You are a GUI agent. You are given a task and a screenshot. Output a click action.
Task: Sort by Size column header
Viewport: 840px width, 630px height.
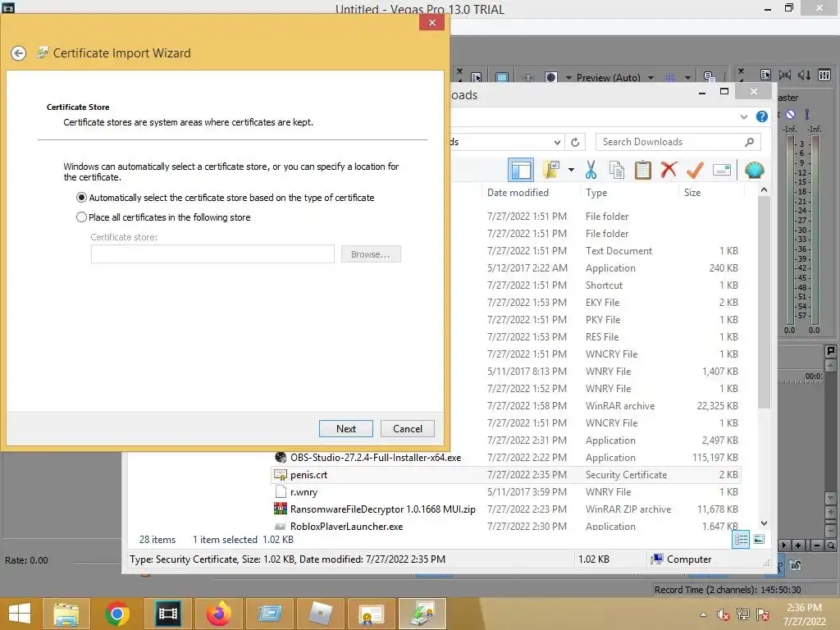[692, 192]
